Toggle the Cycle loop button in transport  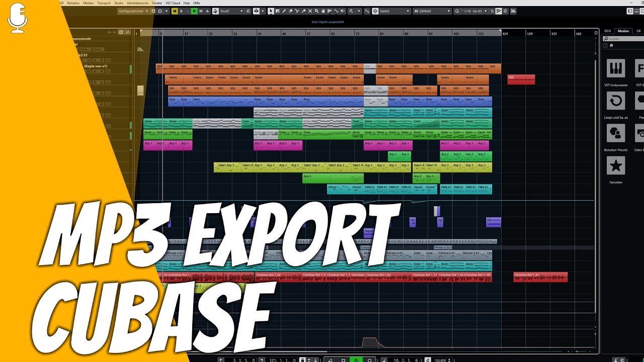[330, 359]
